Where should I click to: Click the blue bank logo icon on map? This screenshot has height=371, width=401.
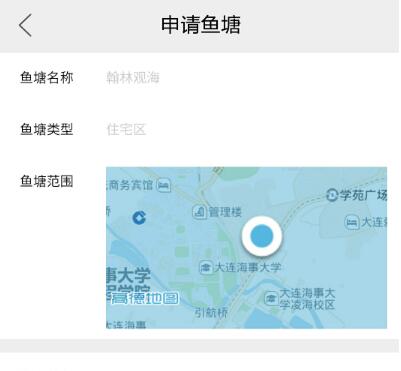pos(139,218)
